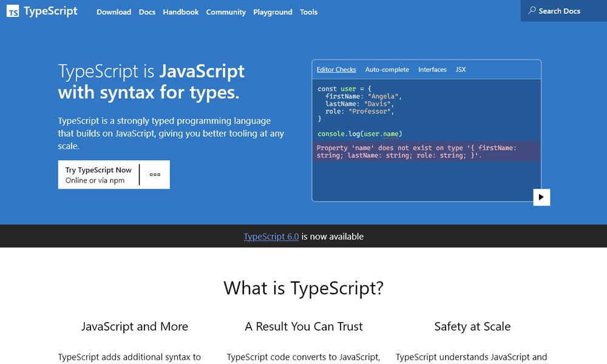Open the Handbook nav item
The width and height of the screenshot is (607, 364).
tap(181, 12)
